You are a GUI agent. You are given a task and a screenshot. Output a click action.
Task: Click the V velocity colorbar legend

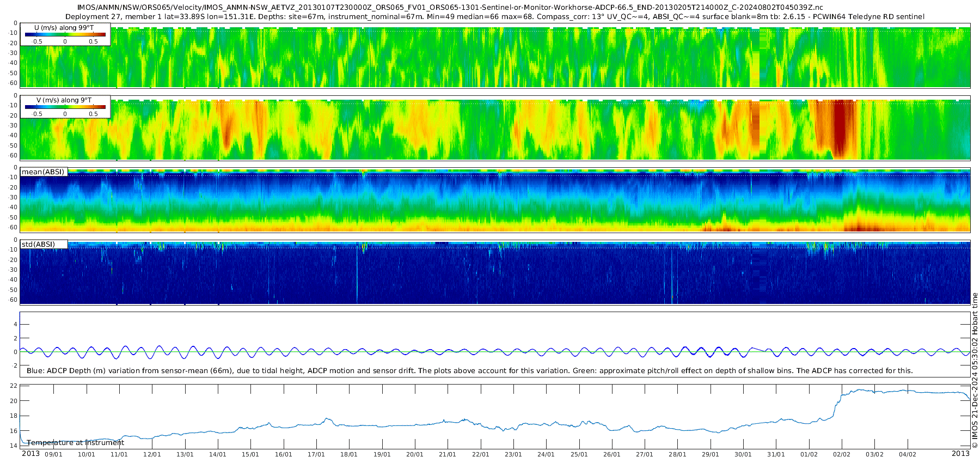click(65, 108)
